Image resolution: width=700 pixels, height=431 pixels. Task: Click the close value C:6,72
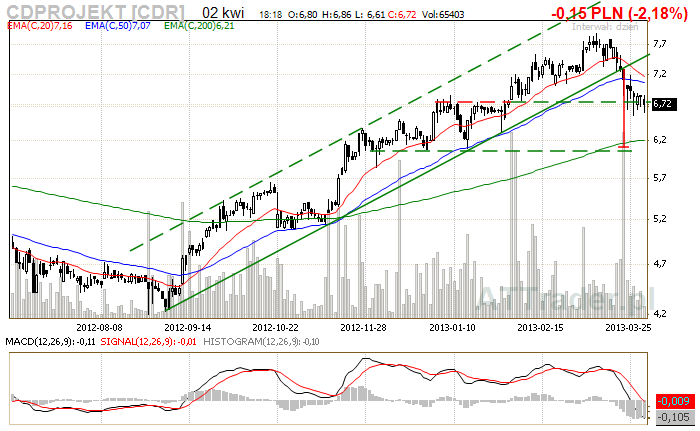coord(402,15)
